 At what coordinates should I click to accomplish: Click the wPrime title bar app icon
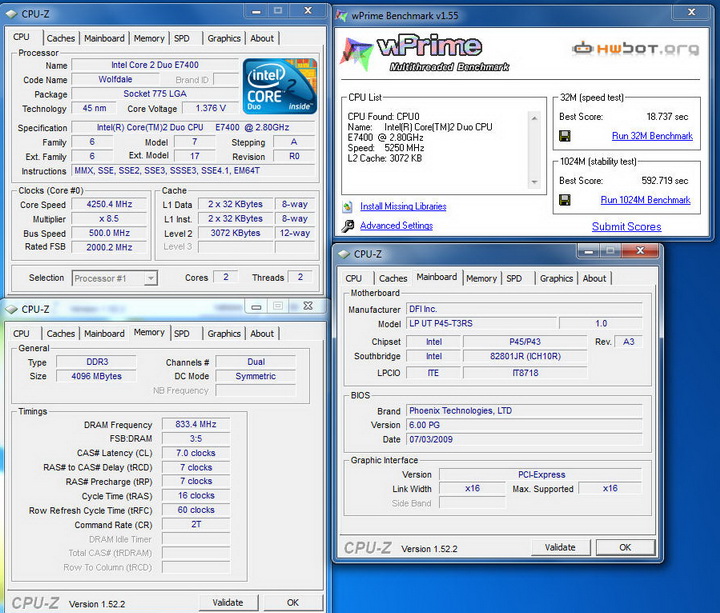[341, 16]
